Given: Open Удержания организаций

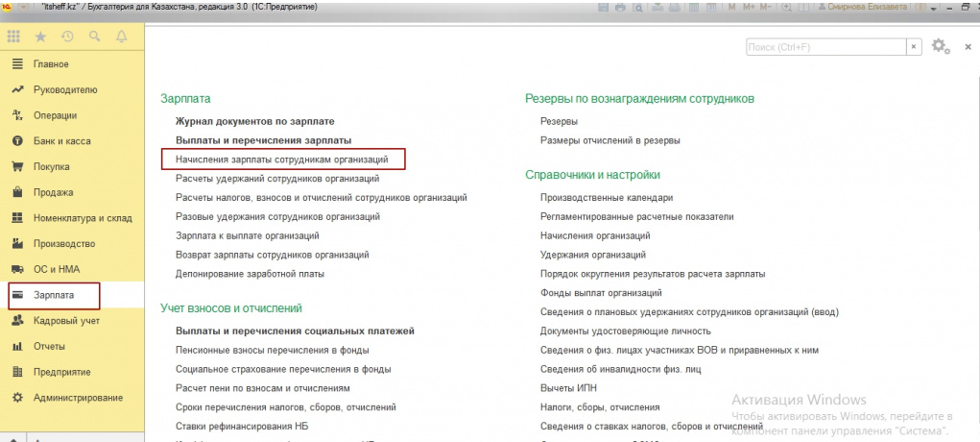Looking at the screenshot, I should 593,255.
